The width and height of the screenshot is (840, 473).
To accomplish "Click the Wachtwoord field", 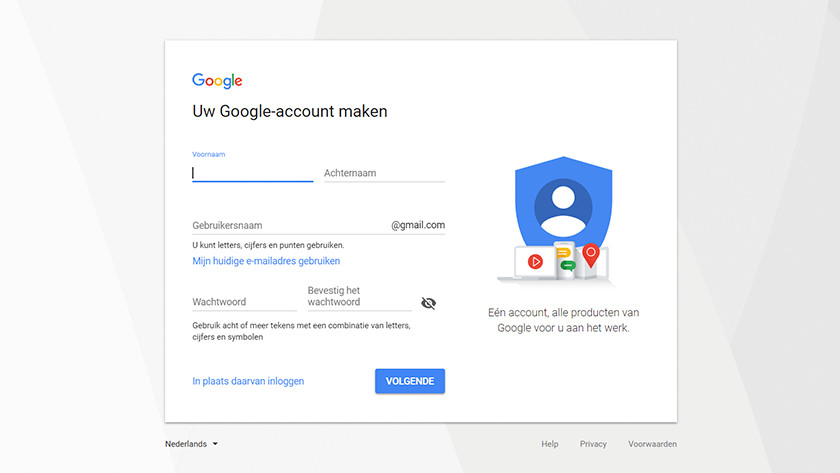I will pyautogui.click(x=244, y=302).
